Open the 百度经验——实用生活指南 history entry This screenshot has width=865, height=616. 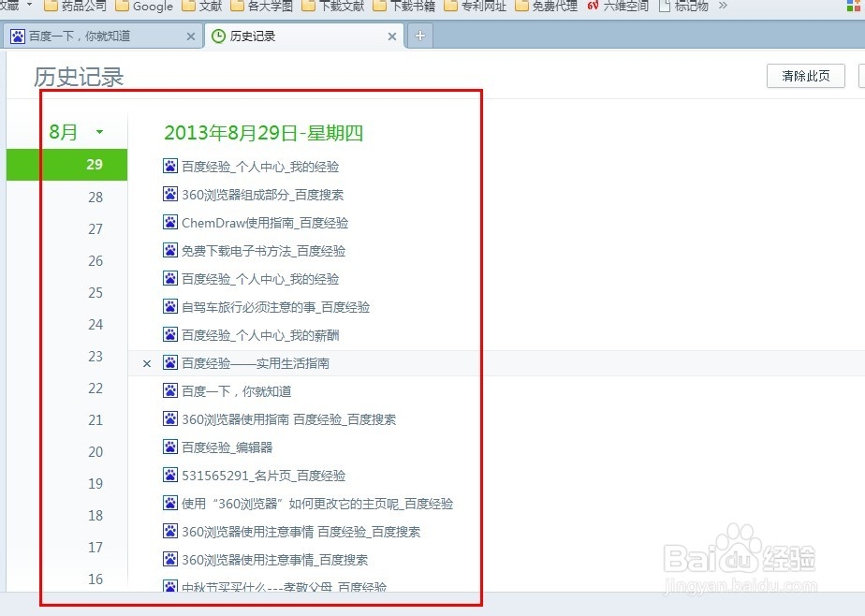click(x=256, y=363)
